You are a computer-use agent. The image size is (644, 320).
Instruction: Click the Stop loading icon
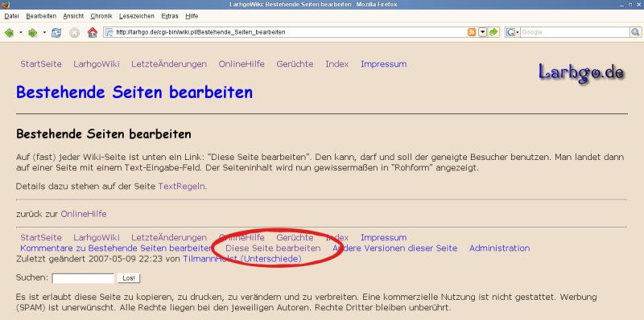point(74,32)
